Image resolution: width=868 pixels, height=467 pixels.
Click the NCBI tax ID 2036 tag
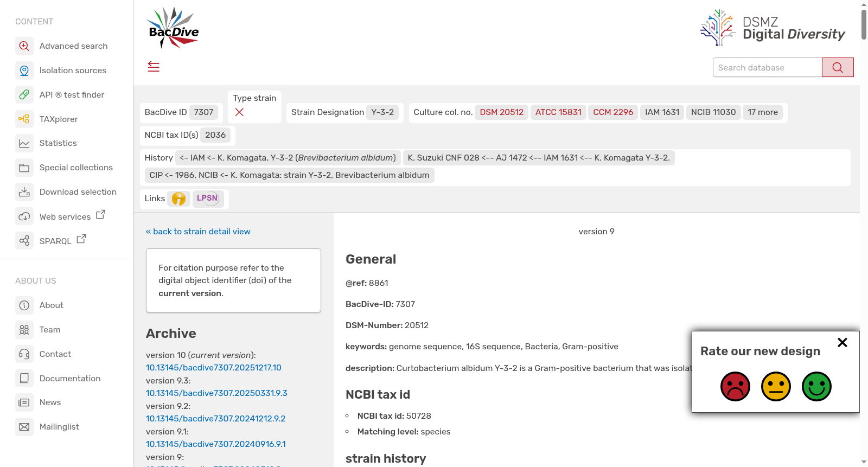[x=215, y=135]
